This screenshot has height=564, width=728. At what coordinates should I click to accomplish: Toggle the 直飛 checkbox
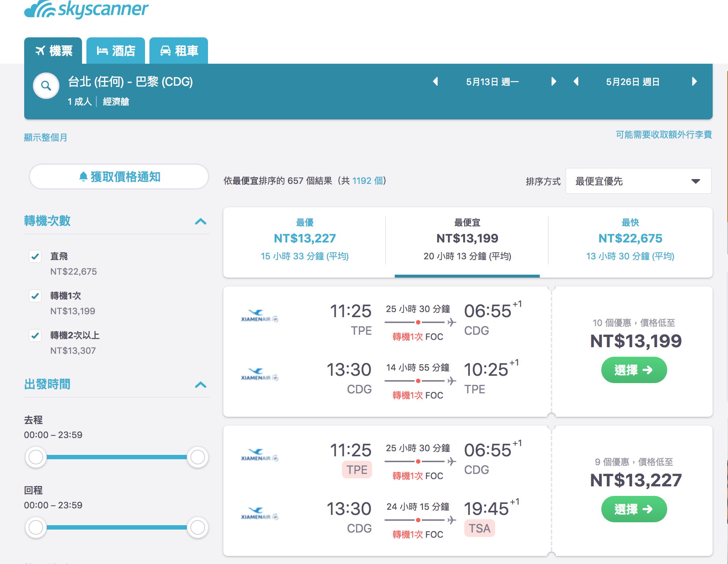click(35, 256)
